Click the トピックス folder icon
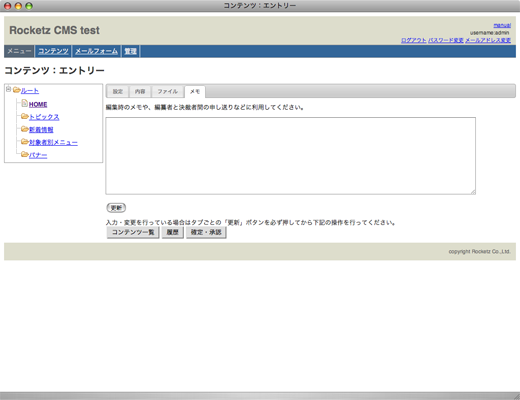This screenshot has width=520, height=400. point(25,116)
